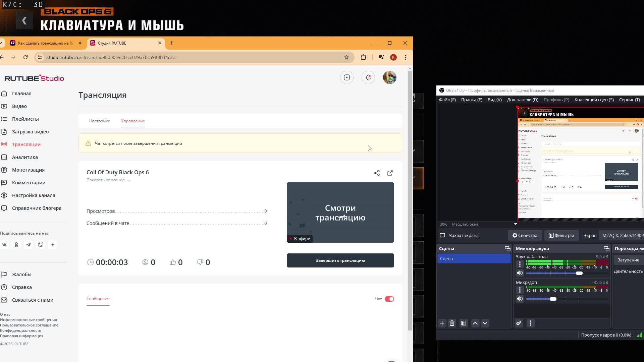644x362 pixels.
Task: Open Монетизация in RUTUBE sidebar
Action: (28, 170)
